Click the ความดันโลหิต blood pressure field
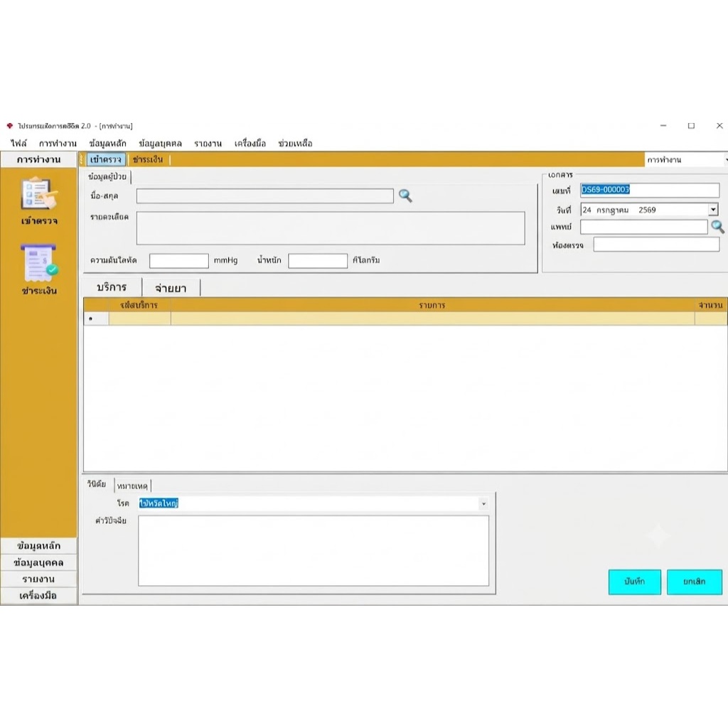Image resolution: width=728 pixels, height=728 pixels. 178,260
